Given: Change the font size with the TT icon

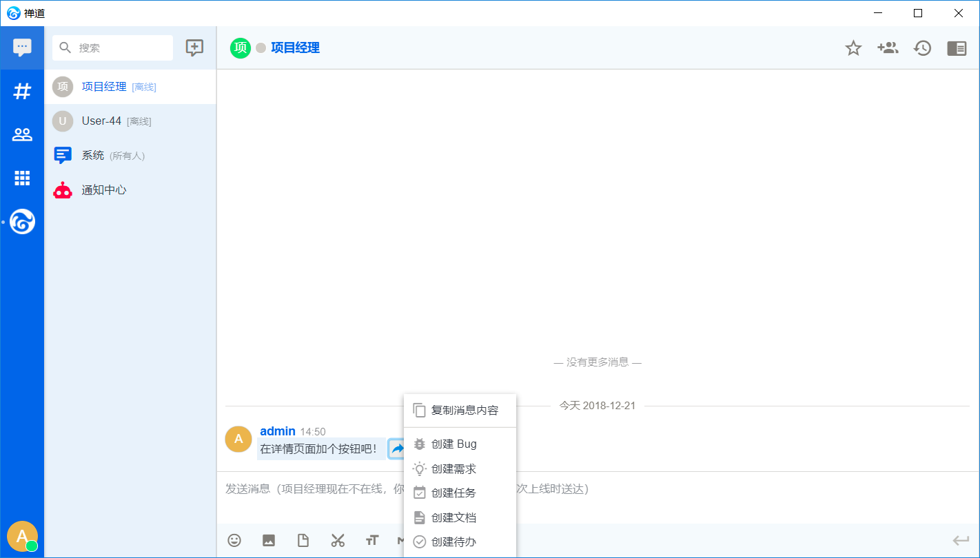Looking at the screenshot, I should point(372,540).
